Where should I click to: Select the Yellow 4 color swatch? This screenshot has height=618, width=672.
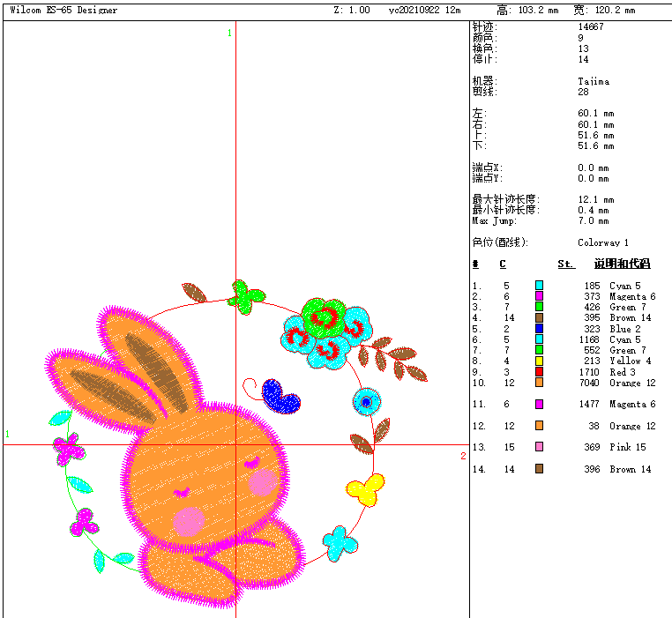[x=539, y=361]
